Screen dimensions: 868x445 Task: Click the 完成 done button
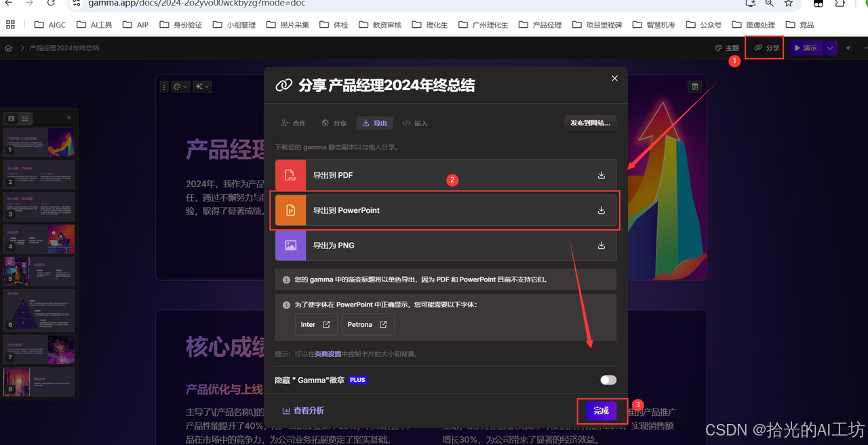click(x=601, y=410)
